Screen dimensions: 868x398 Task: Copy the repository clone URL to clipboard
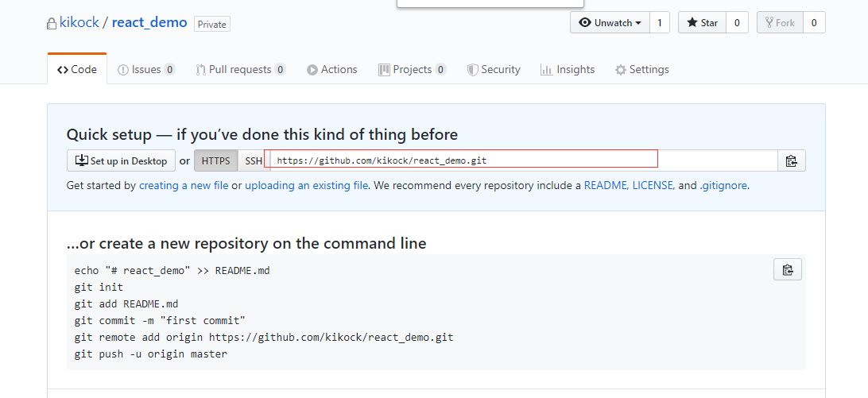791,160
